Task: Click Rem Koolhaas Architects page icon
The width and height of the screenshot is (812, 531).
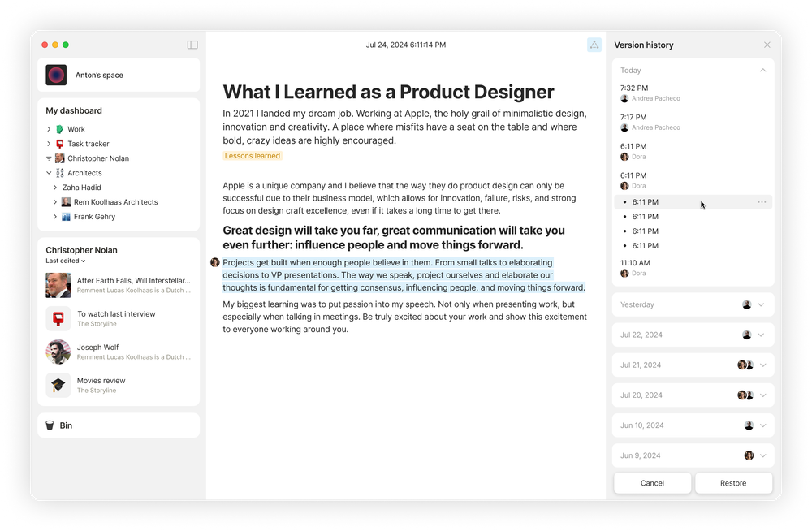Action: 66,202
